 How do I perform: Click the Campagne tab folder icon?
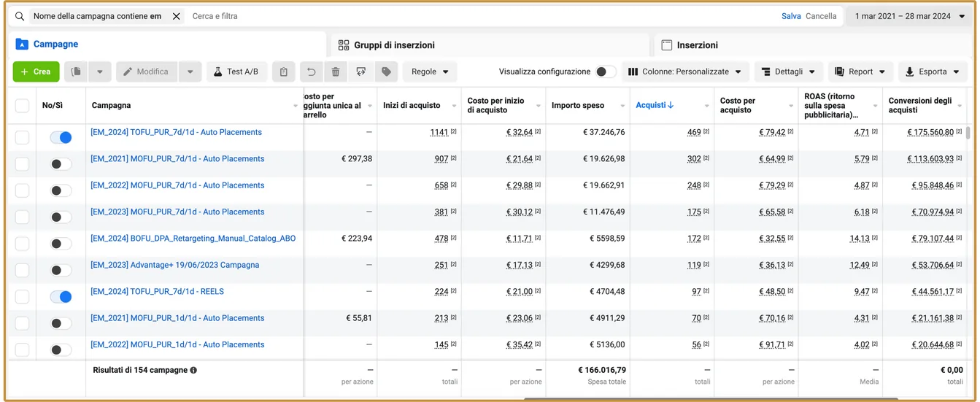tap(22, 45)
